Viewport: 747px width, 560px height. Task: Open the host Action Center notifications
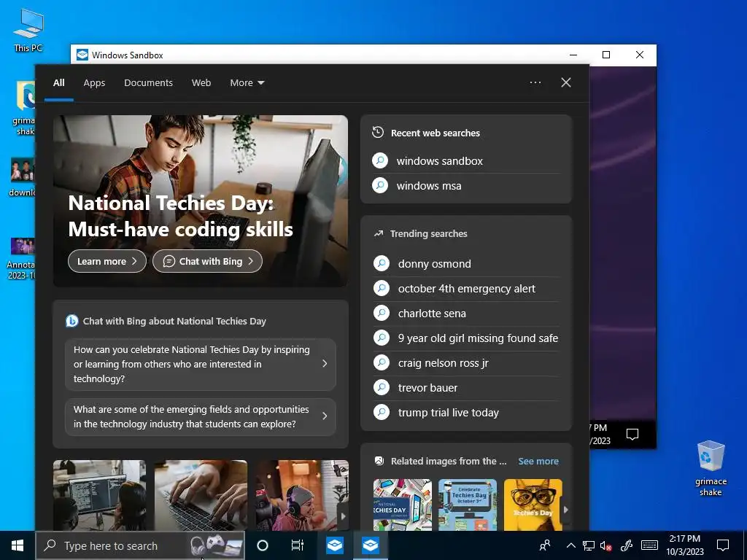click(723, 545)
